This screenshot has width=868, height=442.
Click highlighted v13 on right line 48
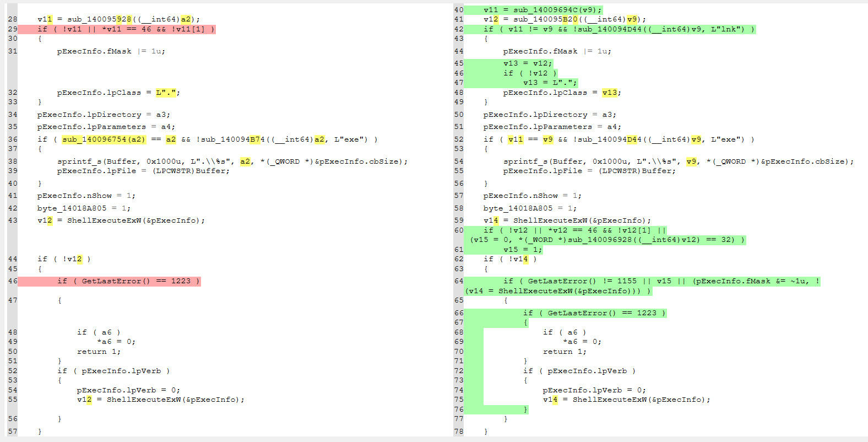[x=611, y=93]
